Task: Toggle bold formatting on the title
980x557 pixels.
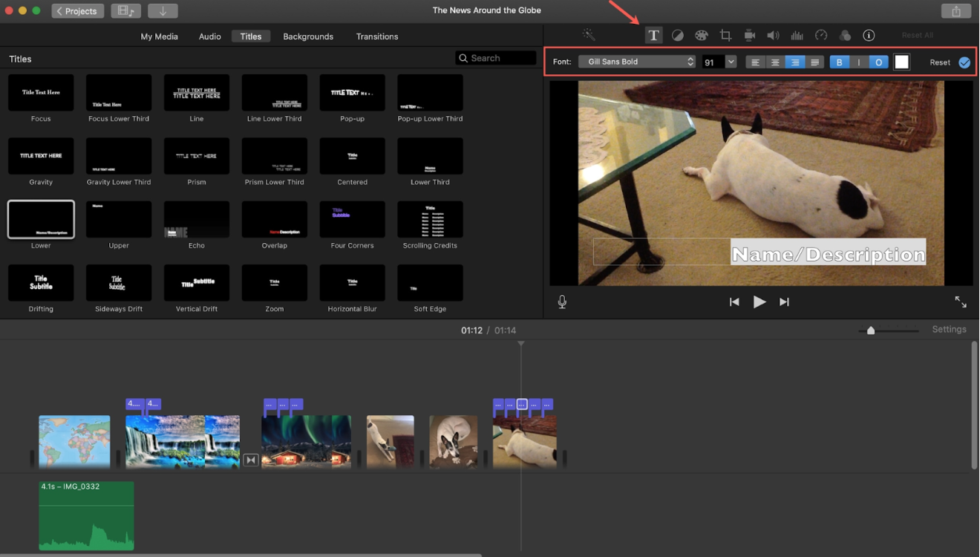Action: 839,62
